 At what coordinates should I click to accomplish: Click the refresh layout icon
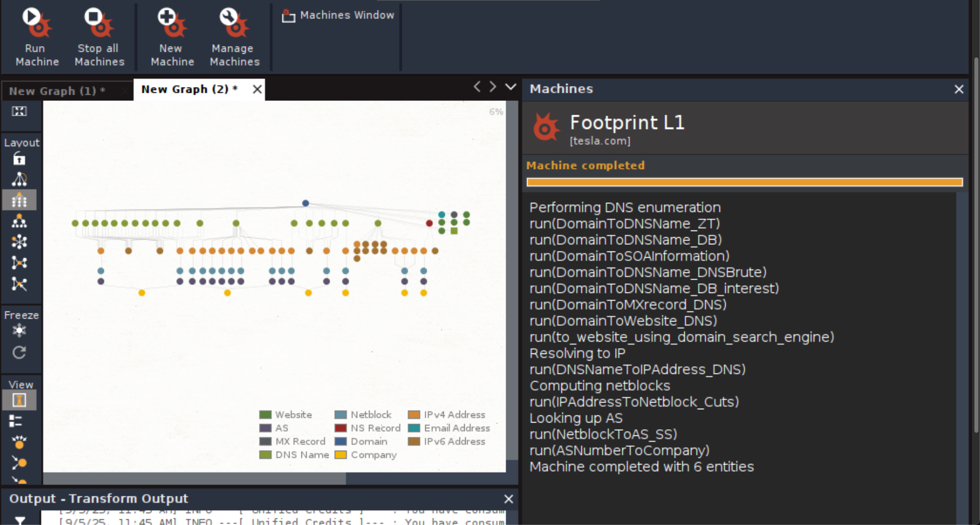19,352
